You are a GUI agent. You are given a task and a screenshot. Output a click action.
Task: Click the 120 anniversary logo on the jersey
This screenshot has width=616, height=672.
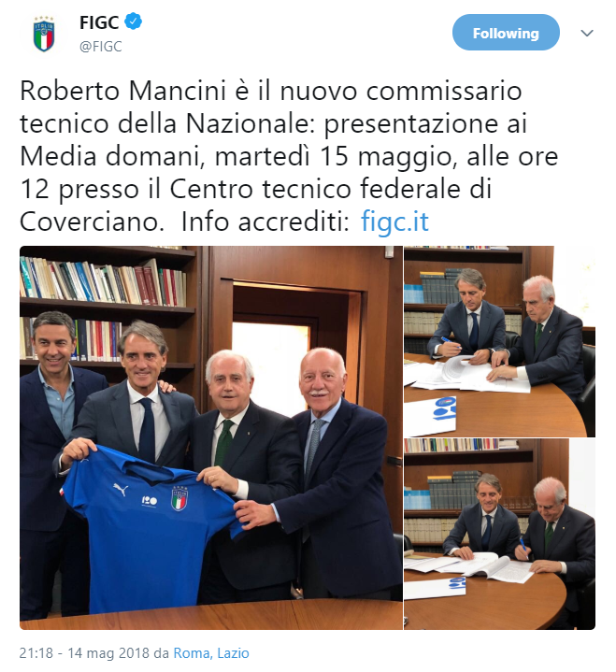(150, 500)
